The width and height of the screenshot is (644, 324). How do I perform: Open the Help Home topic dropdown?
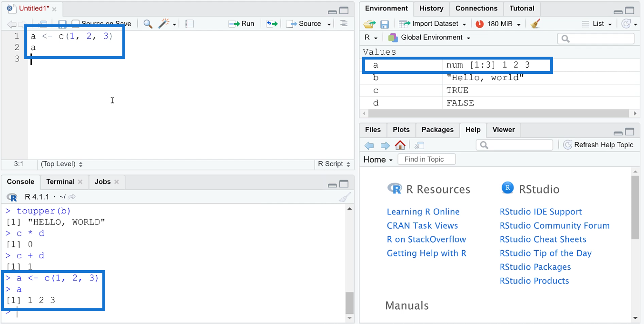(x=378, y=160)
